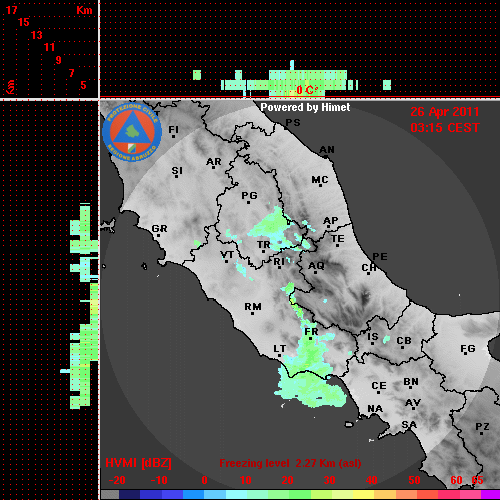
Task: Click the 40 value on dBZ scale
Action: 372,480
